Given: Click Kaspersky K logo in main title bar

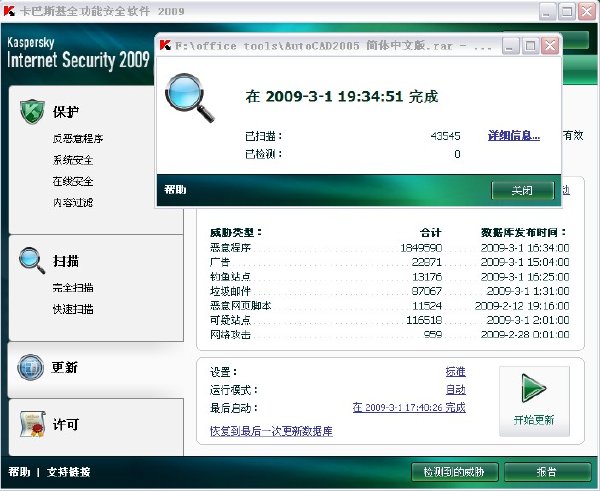Looking at the screenshot, I should click(x=9, y=11).
